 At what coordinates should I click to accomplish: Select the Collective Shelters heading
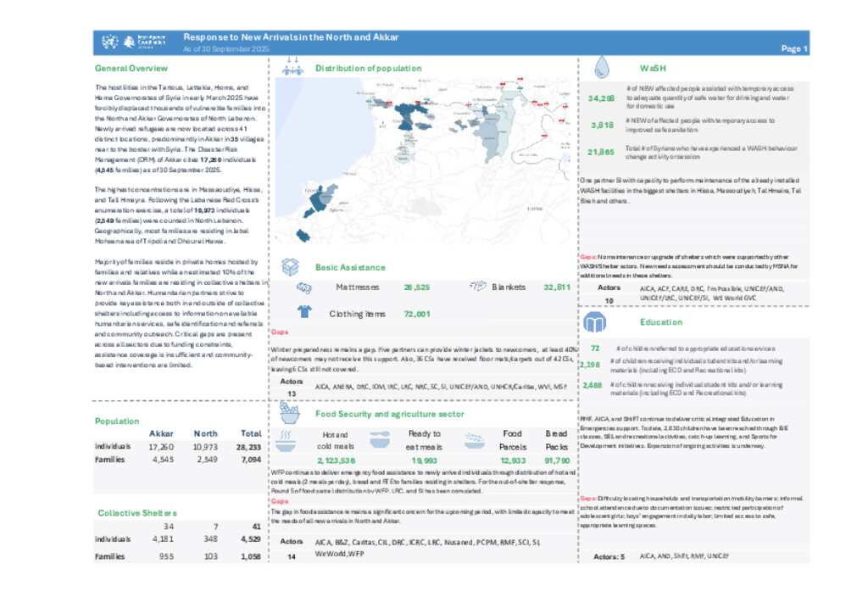click(136, 513)
